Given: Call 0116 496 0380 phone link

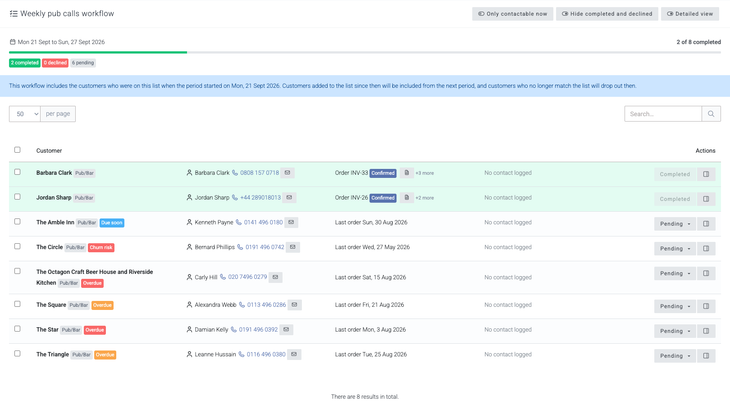Looking at the screenshot, I should coord(266,355).
